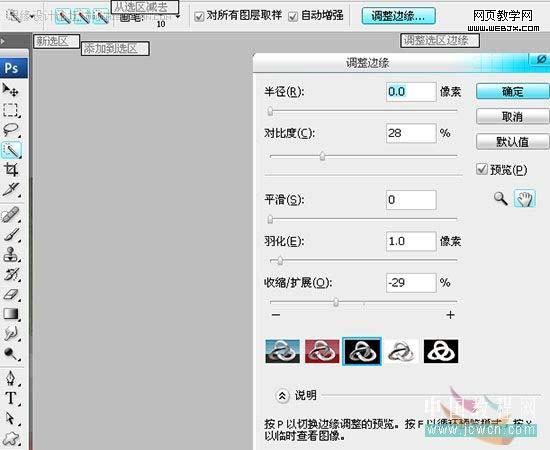Adjust the 对比度 contrast slider handle

322,155
